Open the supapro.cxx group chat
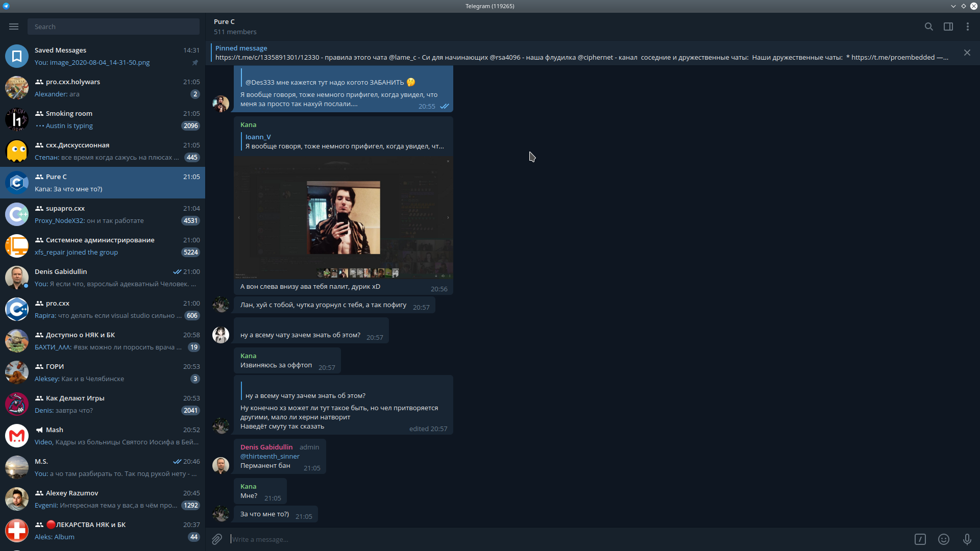 click(x=103, y=214)
